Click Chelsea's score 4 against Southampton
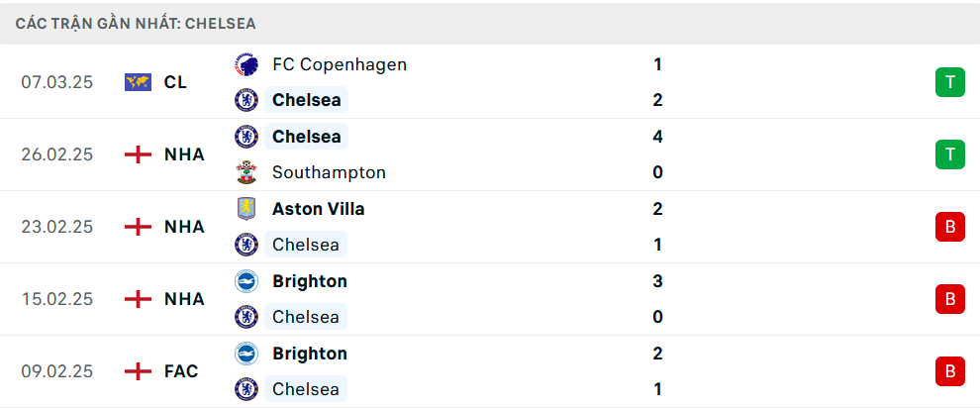 click(x=657, y=137)
